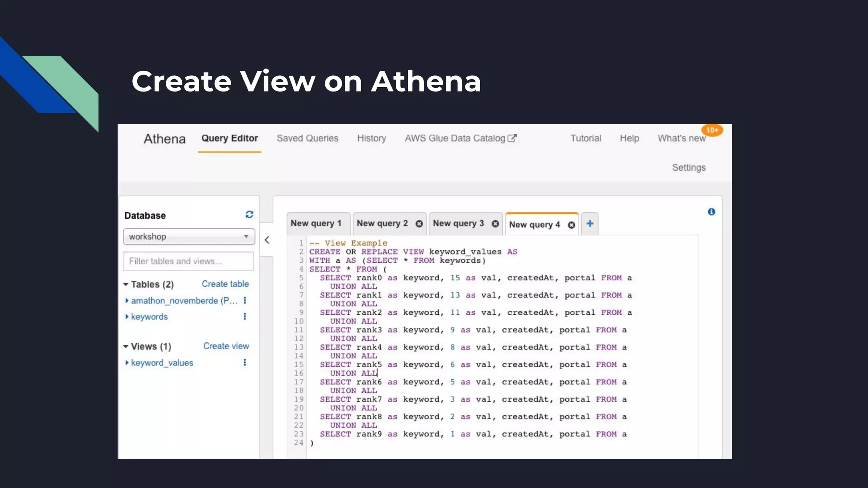
Task: Click the Athena logo text
Action: click(x=164, y=139)
